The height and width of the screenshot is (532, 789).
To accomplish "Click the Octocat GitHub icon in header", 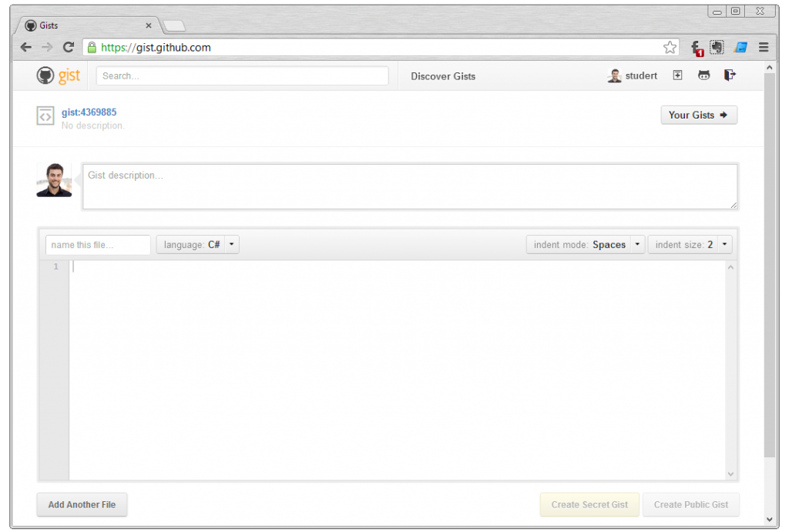I will coord(703,75).
